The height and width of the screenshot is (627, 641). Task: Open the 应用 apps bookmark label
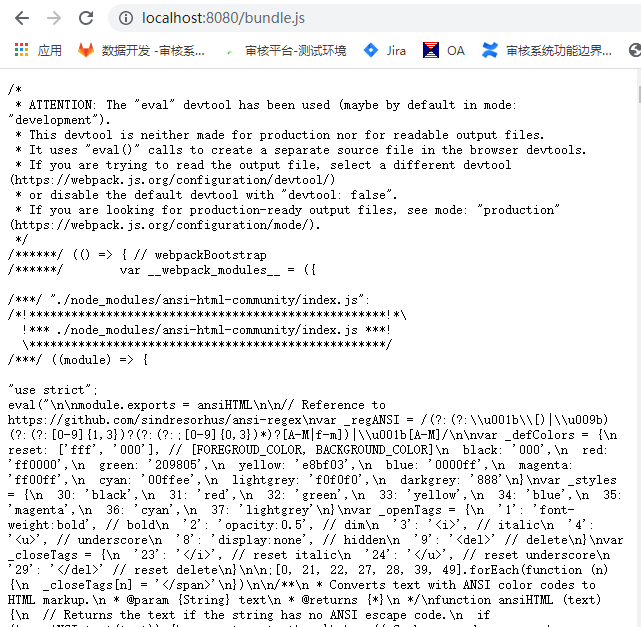(49, 51)
